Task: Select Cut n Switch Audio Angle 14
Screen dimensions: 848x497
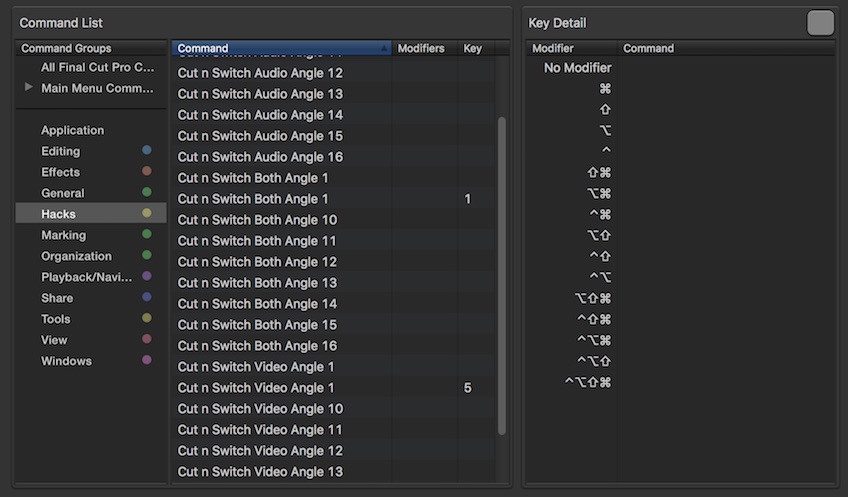Action: [260, 115]
